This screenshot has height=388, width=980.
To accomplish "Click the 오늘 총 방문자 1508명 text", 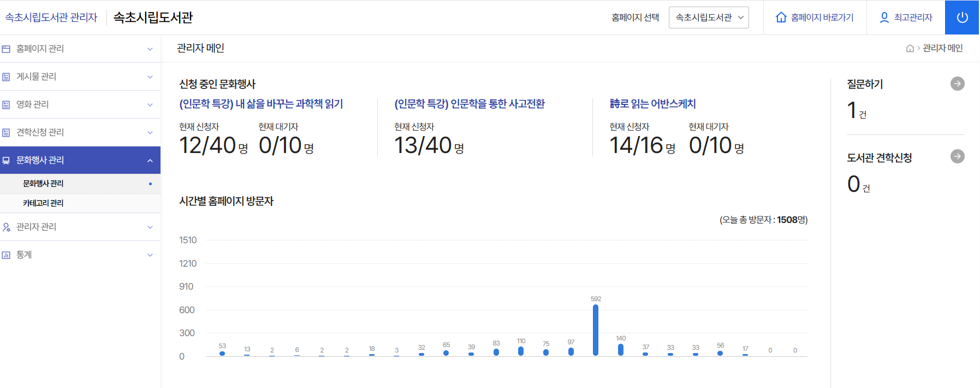I will click(x=763, y=220).
